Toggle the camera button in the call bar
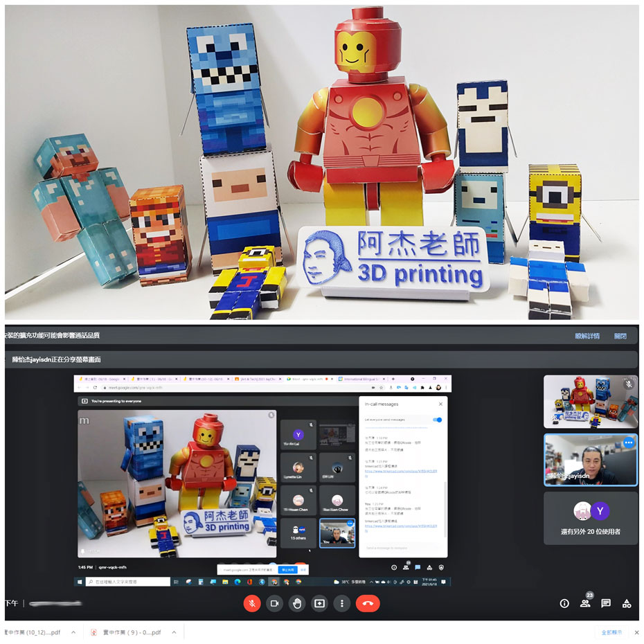The height and width of the screenshot is (644, 644). tap(274, 603)
